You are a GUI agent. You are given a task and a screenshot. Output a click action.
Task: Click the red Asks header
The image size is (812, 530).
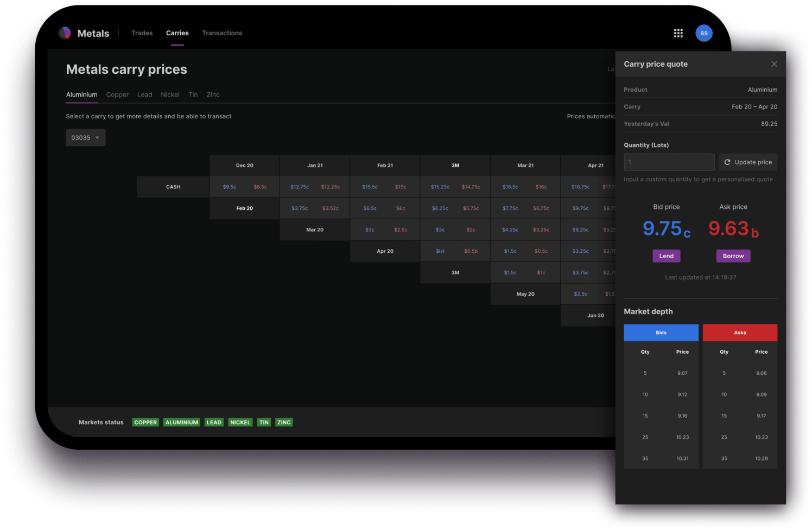(x=740, y=333)
